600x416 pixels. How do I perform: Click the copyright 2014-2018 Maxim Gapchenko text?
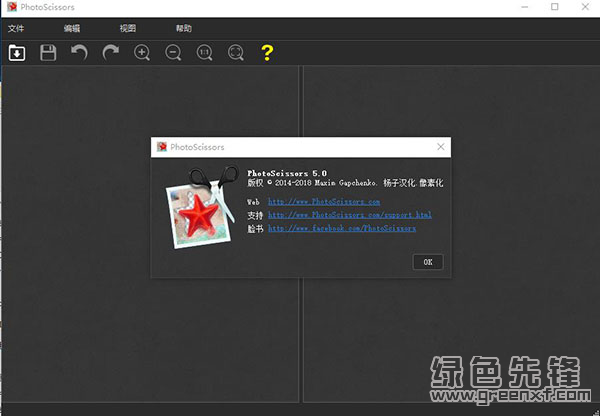point(312,183)
